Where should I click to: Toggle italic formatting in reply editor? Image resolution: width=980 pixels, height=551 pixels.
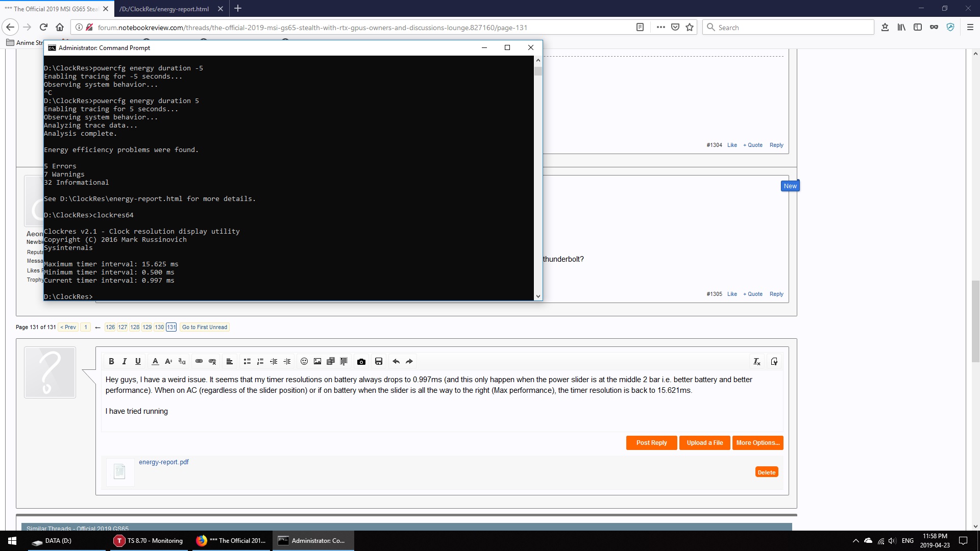124,361
